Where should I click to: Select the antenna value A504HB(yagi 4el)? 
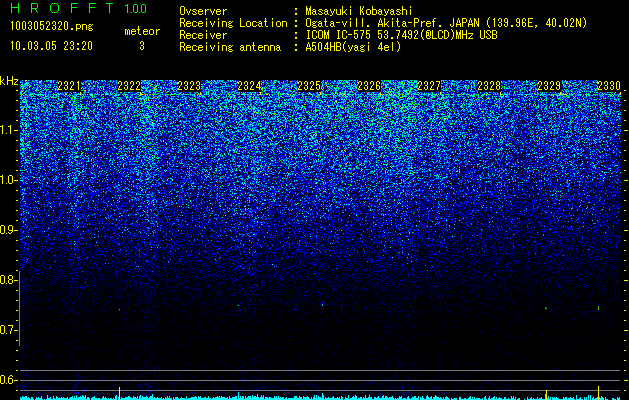click(x=353, y=48)
